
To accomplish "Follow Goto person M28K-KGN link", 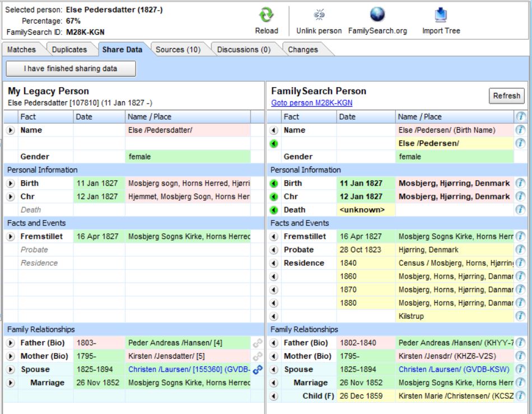I will point(311,103).
